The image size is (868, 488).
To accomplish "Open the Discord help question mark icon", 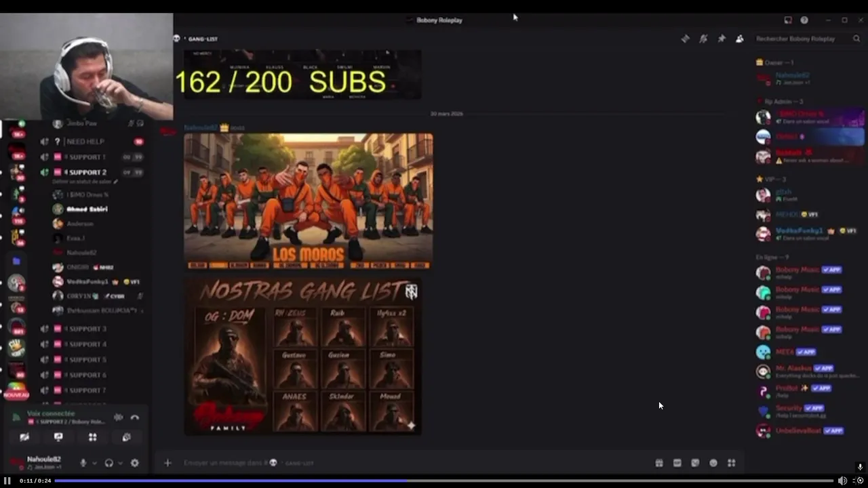I will [x=804, y=20].
